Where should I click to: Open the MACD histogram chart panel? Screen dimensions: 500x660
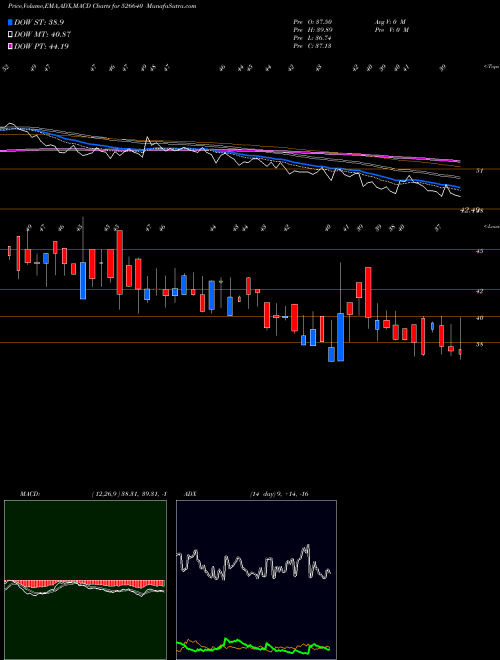point(85,580)
